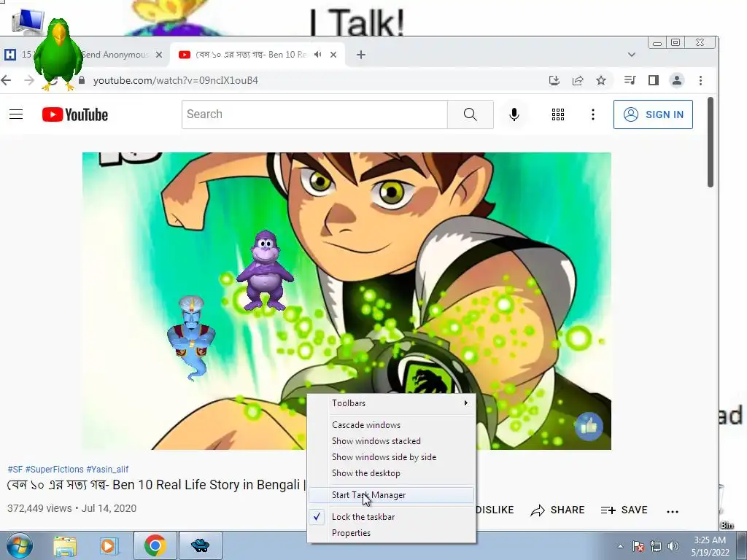Open Windows Explorer from taskbar
Viewport: 747px width, 560px height.
tap(65, 545)
